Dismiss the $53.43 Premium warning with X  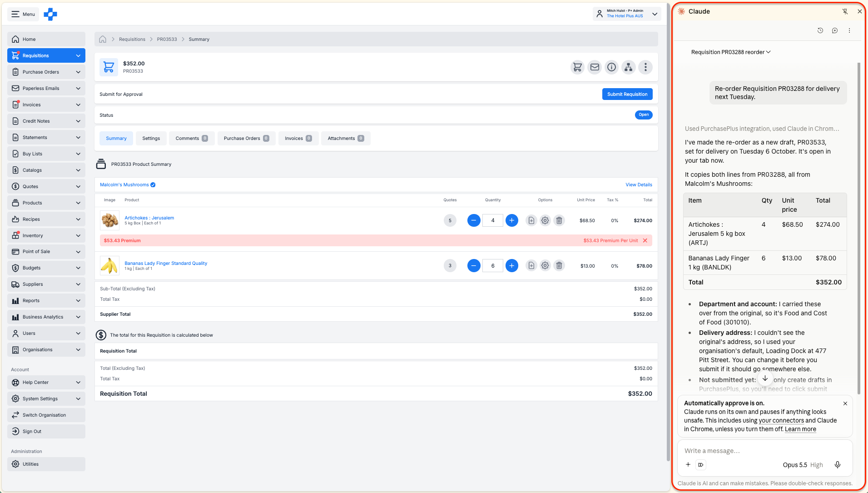[x=645, y=240]
